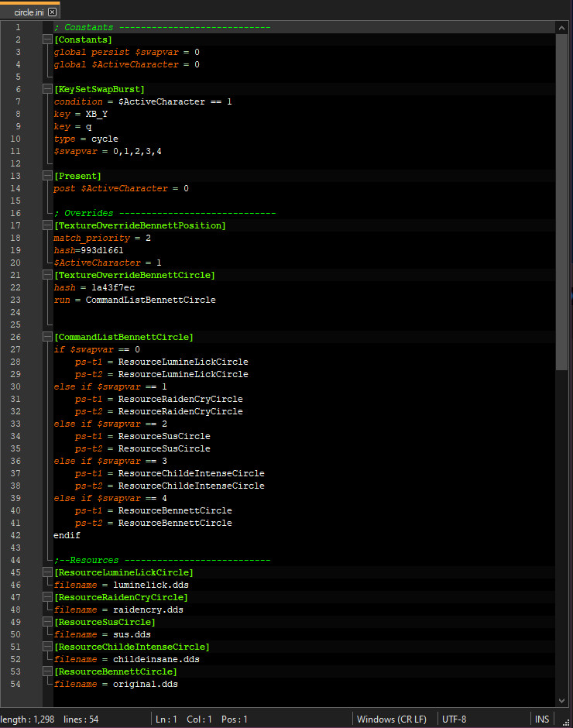Fold the [TextureOverrideBennettCircle] section

(47, 275)
